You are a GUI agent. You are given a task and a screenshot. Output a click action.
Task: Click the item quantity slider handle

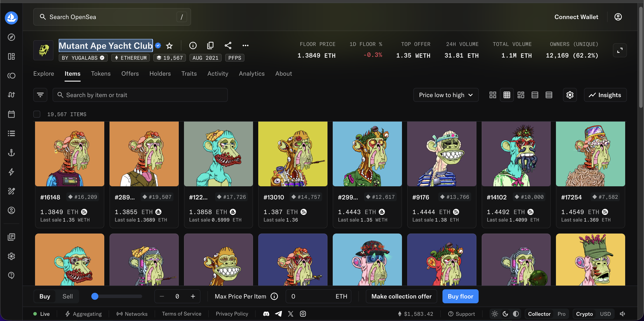click(x=95, y=296)
